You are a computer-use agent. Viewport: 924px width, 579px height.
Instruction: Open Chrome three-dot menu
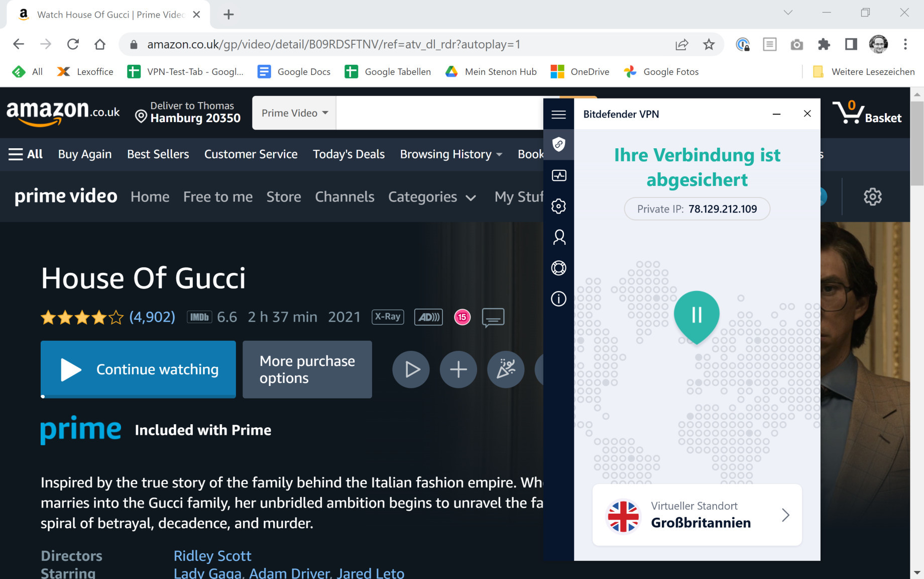click(x=905, y=45)
